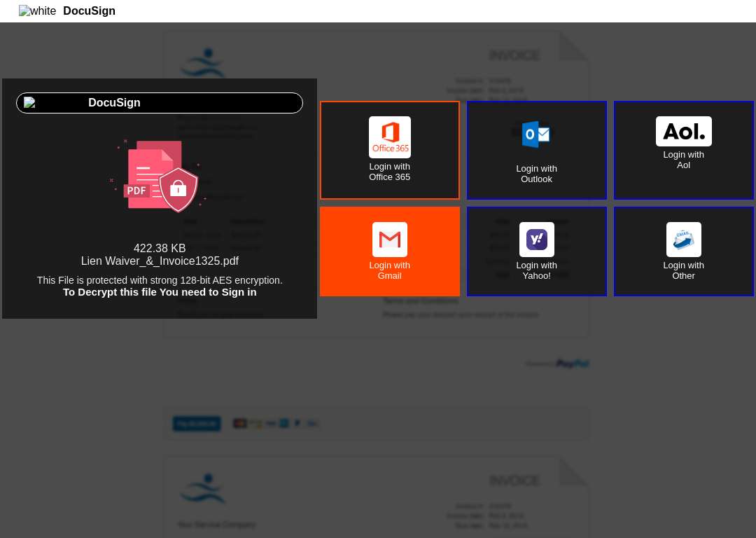
Task: Click the Yahoo! purple icon
Action: click(x=536, y=240)
